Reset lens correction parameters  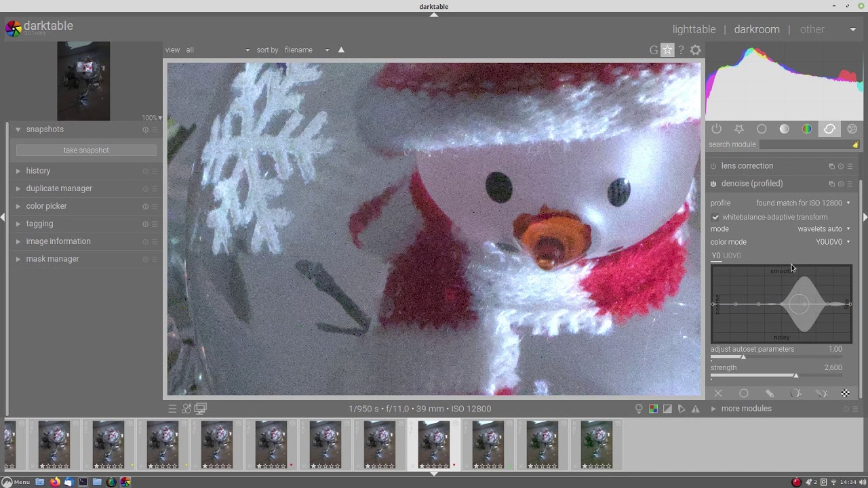coord(841,166)
